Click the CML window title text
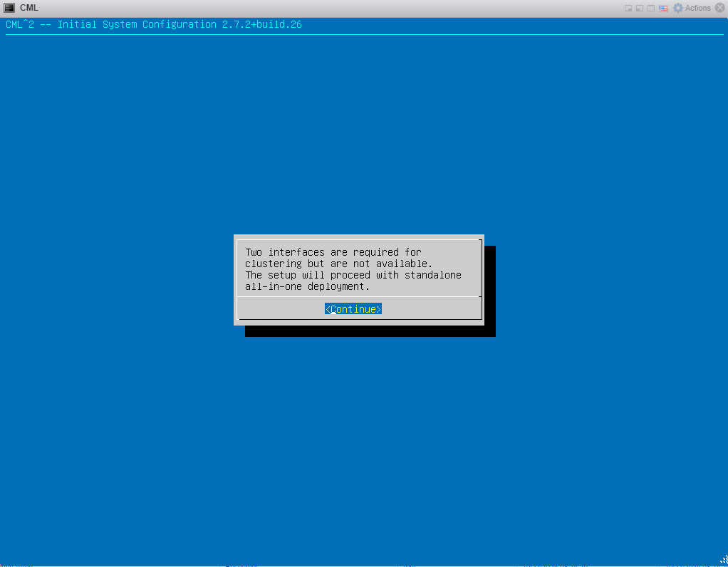 pos(28,8)
